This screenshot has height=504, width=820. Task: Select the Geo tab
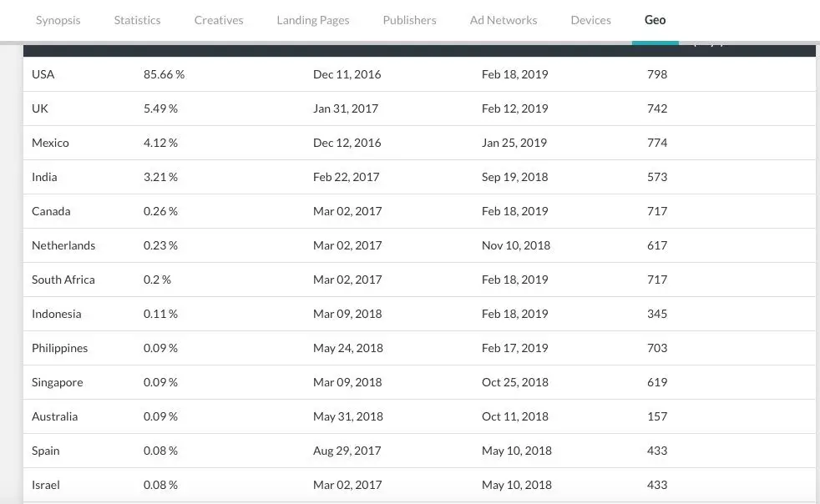(x=655, y=20)
